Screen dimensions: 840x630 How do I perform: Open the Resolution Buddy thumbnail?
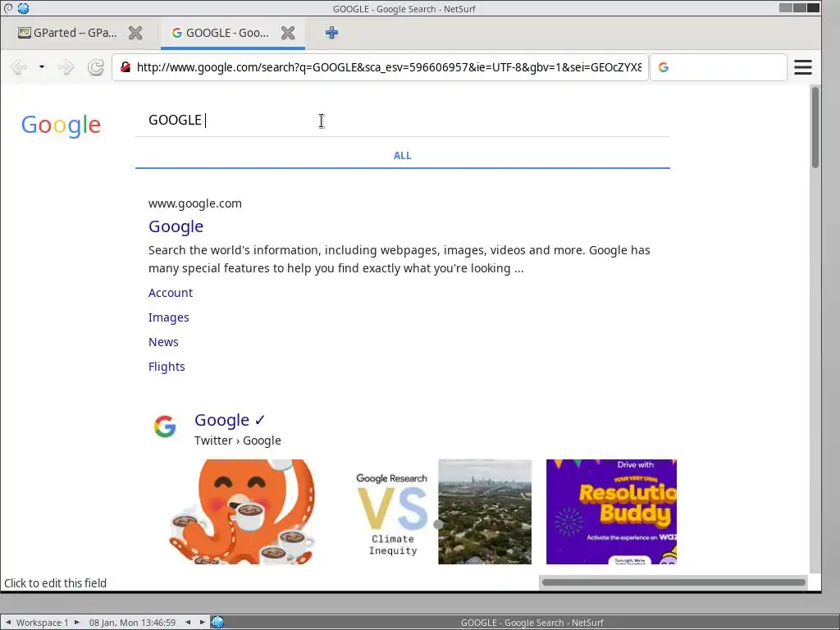611,512
